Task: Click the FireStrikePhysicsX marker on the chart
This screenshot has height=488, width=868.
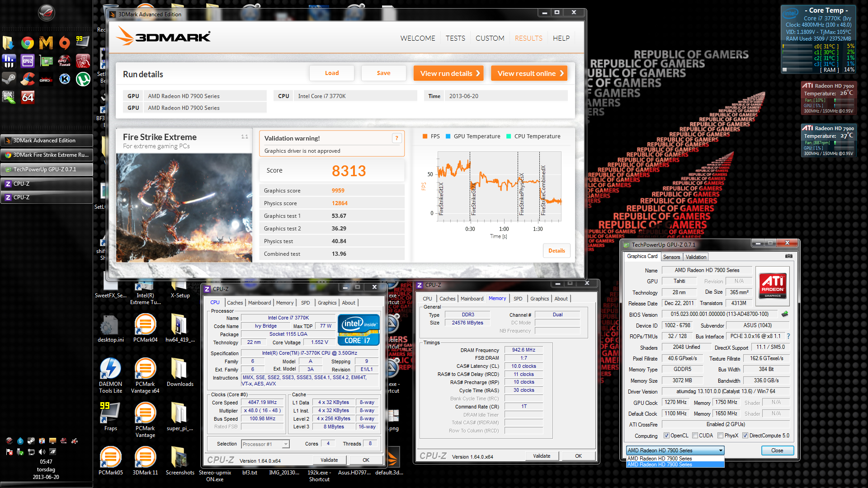Action: tap(521, 194)
